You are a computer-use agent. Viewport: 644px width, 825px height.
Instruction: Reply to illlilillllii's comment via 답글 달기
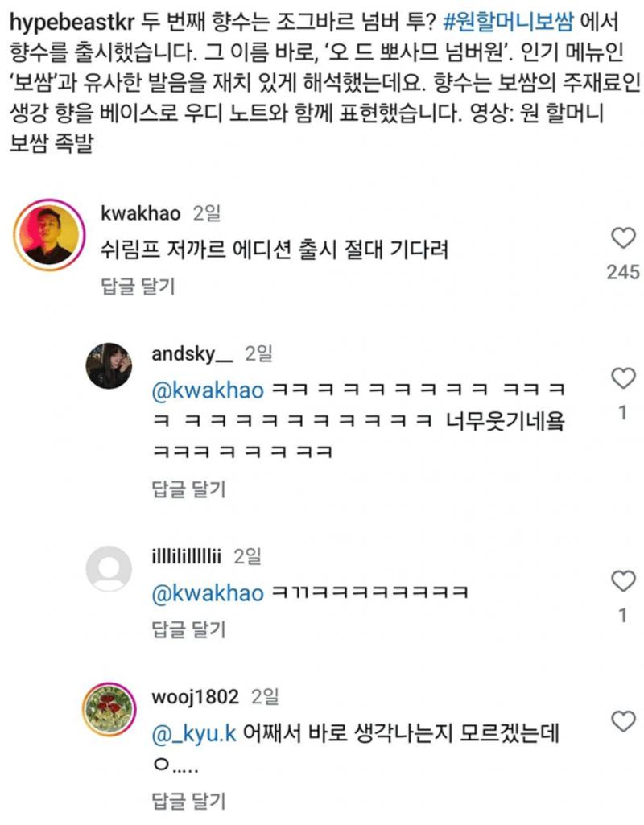coord(188,629)
